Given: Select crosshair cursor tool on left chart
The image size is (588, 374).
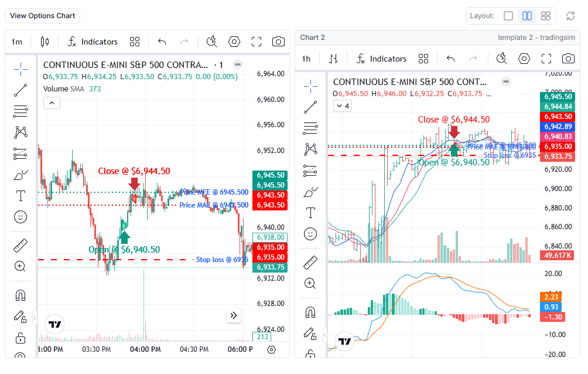Looking at the screenshot, I should [20, 69].
